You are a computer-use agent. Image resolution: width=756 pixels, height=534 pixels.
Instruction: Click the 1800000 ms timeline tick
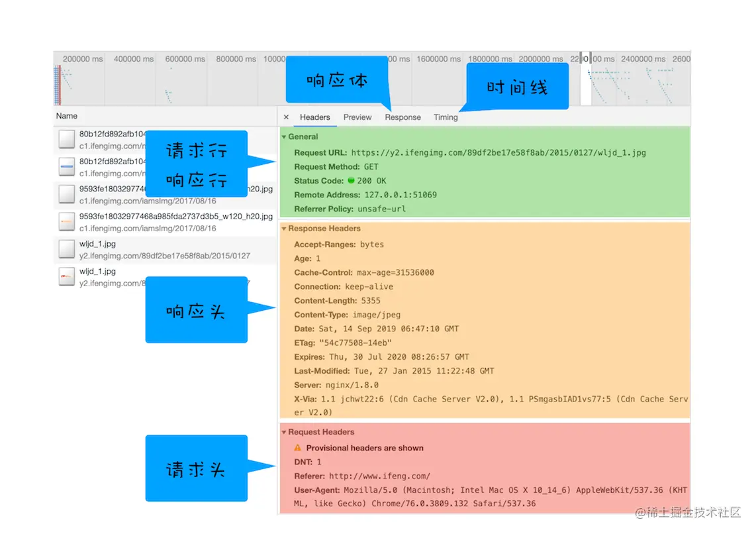coord(490,59)
